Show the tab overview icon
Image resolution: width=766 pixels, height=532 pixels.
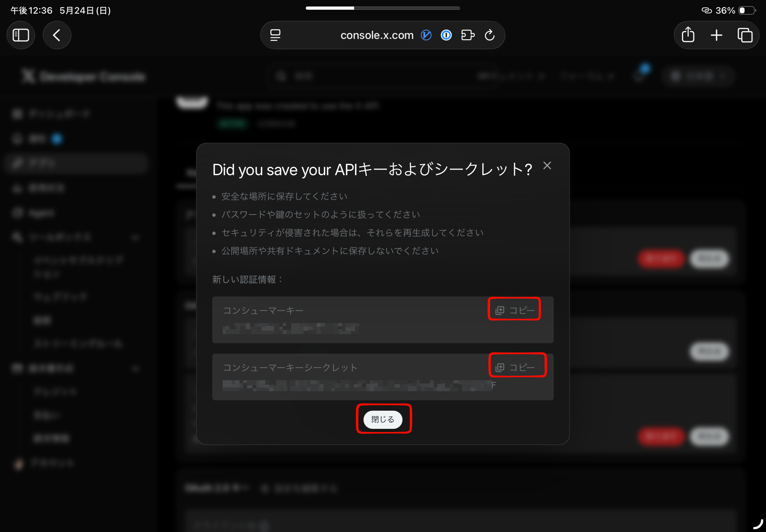click(x=745, y=35)
